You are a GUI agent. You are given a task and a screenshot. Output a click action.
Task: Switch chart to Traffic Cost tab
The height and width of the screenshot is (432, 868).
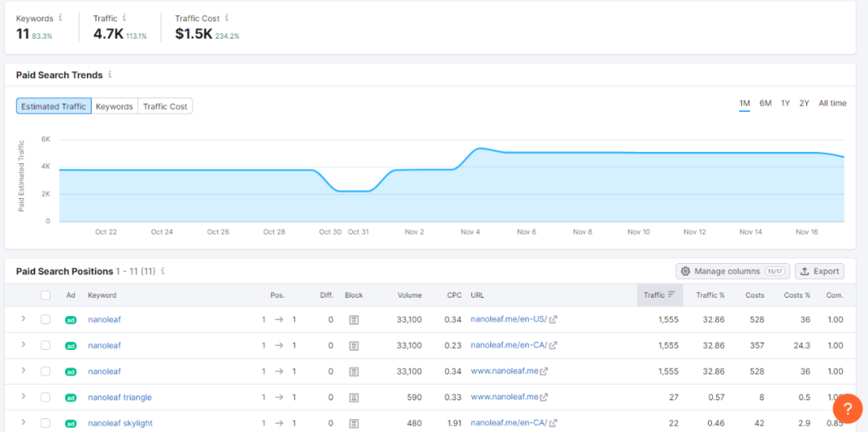[165, 106]
